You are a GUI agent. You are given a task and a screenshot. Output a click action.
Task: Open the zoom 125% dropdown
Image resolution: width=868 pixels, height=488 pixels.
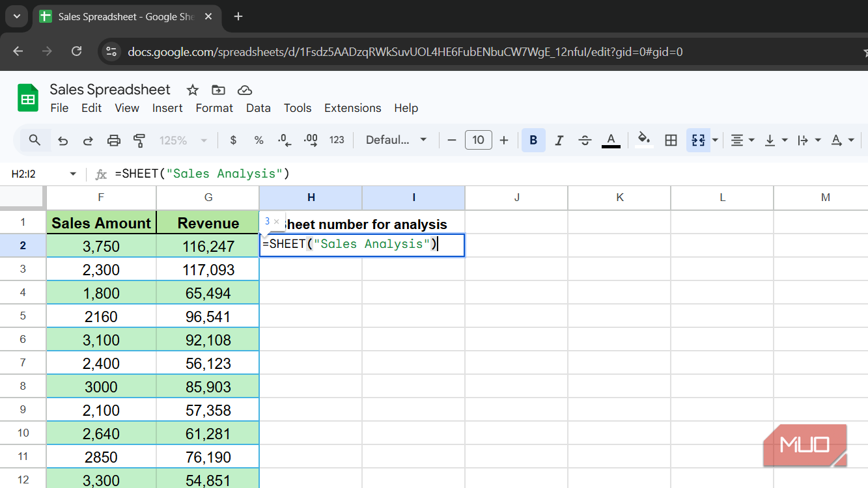point(184,140)
